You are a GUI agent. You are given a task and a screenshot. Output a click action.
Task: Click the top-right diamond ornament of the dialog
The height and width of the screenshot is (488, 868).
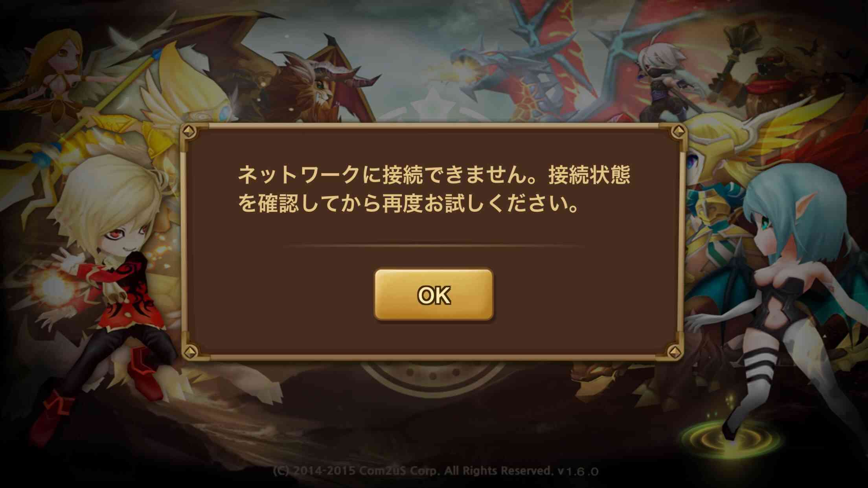678,132
